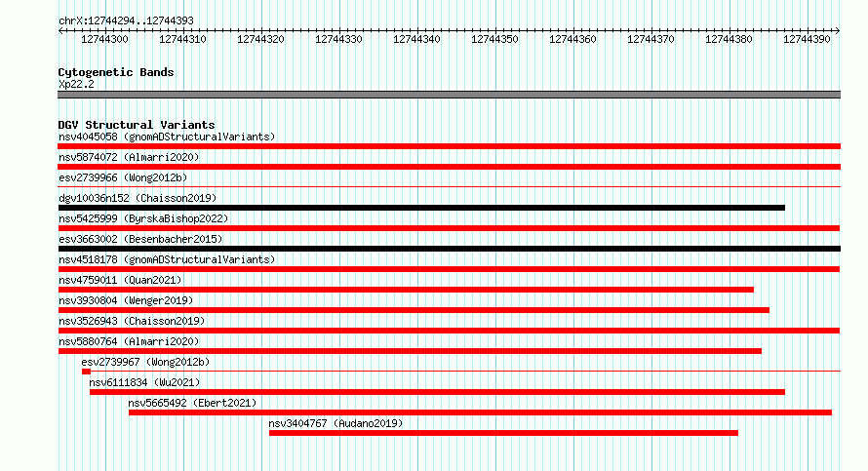Click ruler position 12744390
Screen dimensions: 868x471
click(808, 39)
